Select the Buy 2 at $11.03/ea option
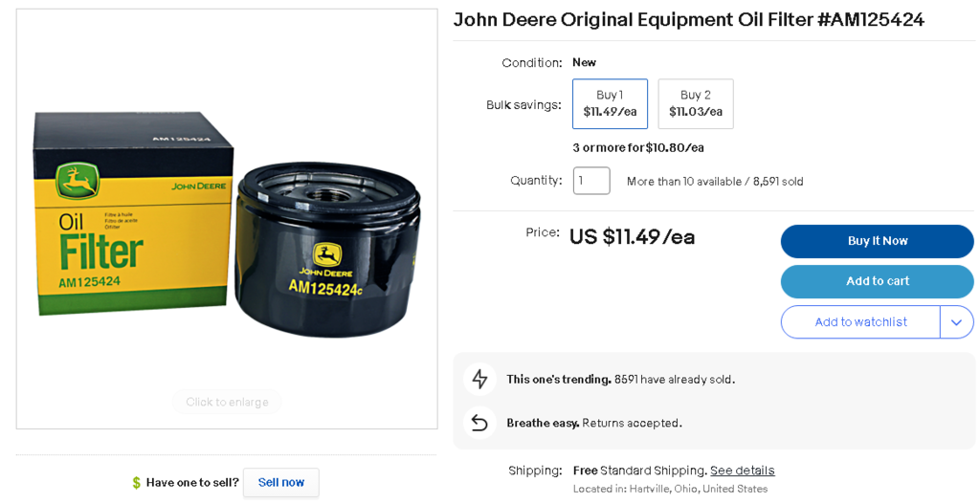Screen dimensions: 980x504 pyautogui.click(x=695, y=103)
